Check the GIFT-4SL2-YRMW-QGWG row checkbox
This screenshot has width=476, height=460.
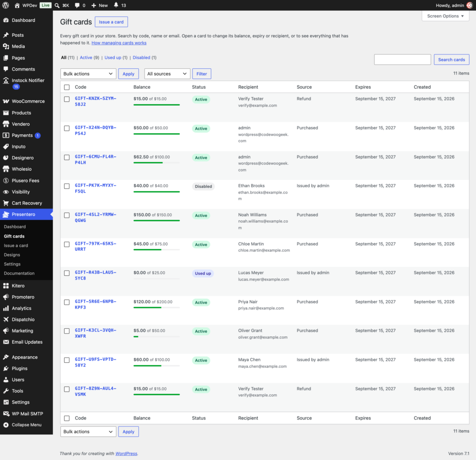[67, 215]
